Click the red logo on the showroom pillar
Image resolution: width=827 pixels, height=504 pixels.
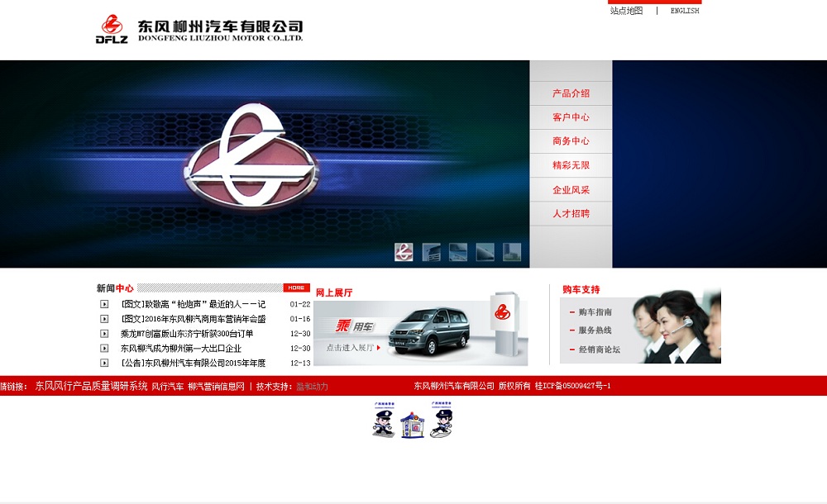tap(502, 311)
